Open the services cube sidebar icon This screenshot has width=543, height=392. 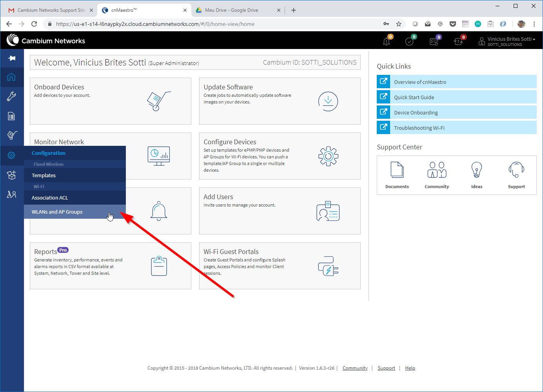pos(11,175)
